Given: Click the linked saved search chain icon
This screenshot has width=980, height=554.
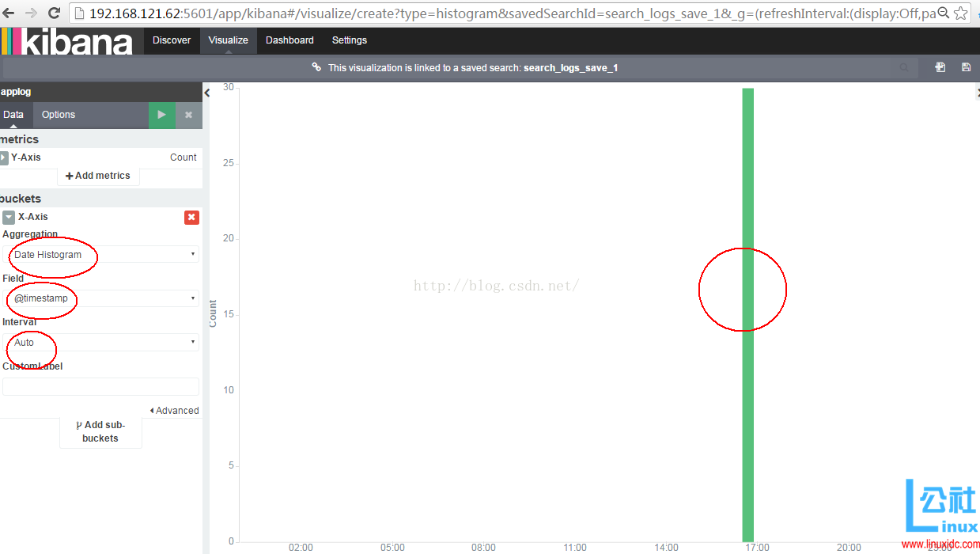Looking at the screenshot, I should coord(316,67).
